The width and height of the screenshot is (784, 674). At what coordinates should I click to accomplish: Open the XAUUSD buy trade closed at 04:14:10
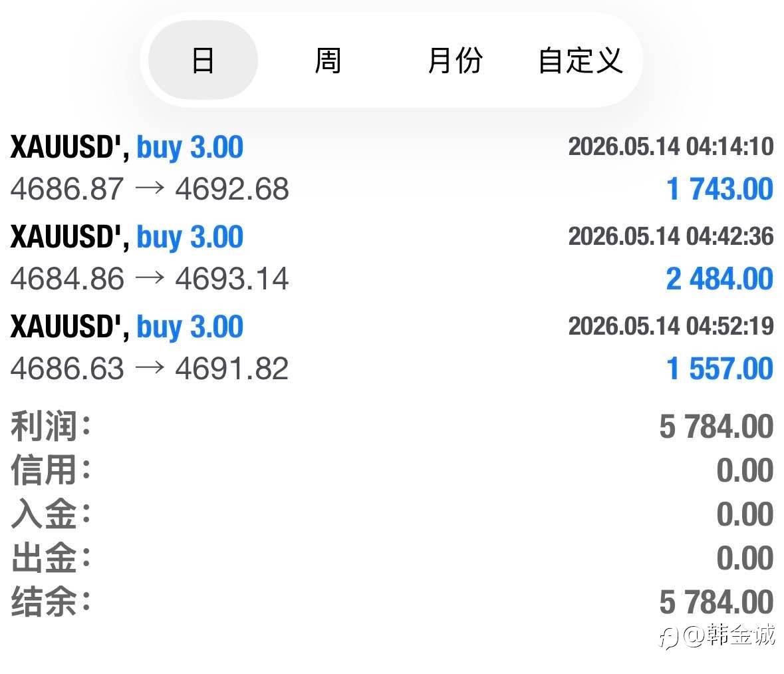(x=392, y=168)
